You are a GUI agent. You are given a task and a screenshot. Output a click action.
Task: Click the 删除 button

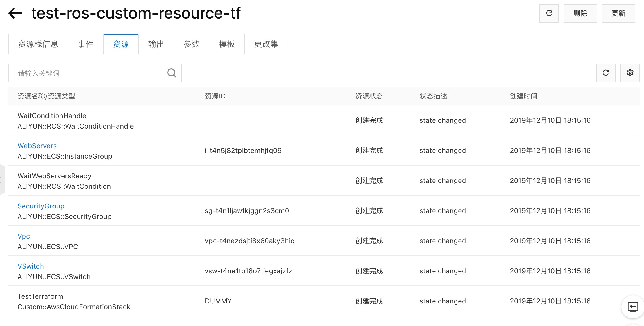[x=580, y=13]
